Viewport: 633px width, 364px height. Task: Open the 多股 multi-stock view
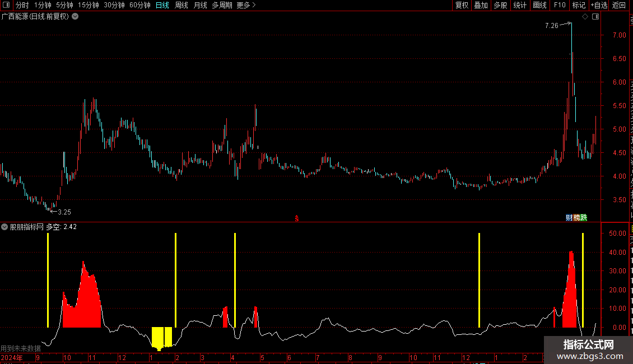pyautogui.click(x=501, y=5)
